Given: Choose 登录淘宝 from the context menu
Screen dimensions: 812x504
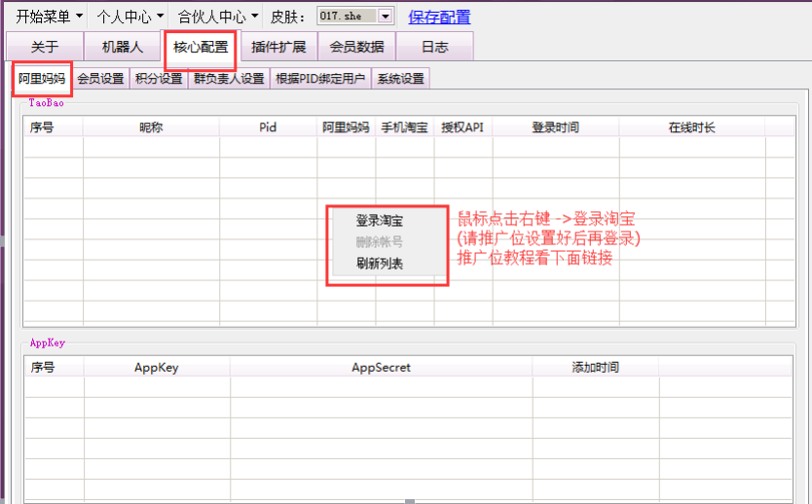Looking at the screenshot, I should [379, 221].
